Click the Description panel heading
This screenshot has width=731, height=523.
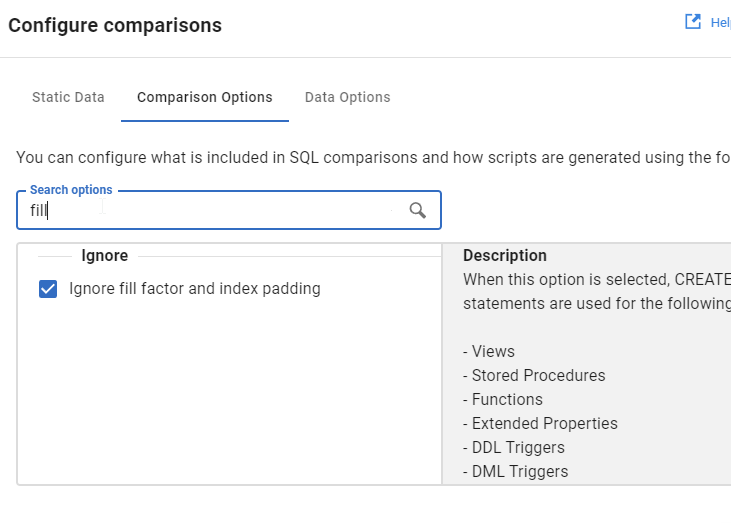point(505,256)
